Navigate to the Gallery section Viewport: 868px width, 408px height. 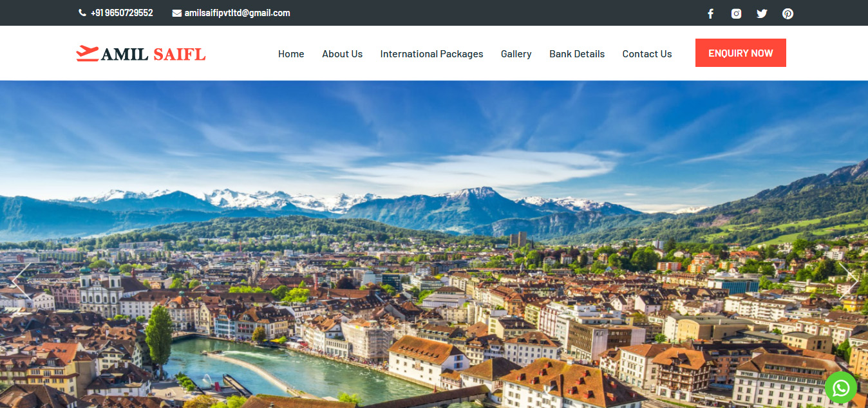(x=516, y=54)
